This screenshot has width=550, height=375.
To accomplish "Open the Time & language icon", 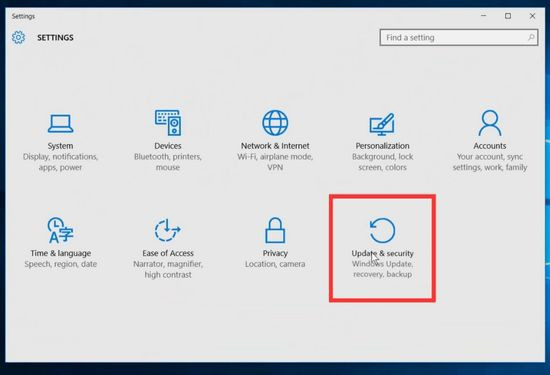I will pyautogui.click(x=60, y=230).
